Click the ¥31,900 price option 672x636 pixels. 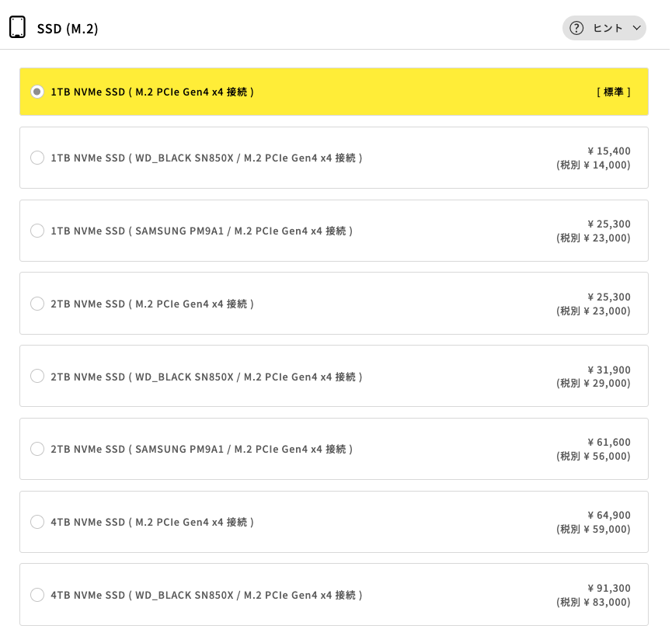click(608, 370)
